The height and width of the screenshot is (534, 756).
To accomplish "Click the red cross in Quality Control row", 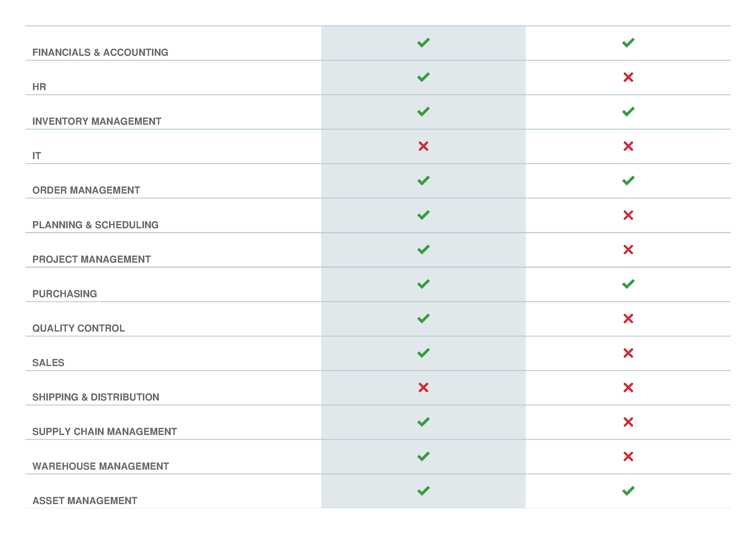I will pyautogui.click(x=628, y=318).
